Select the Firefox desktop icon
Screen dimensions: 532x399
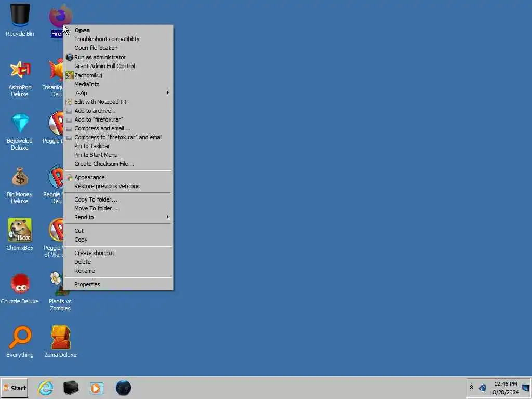[60, 16]
